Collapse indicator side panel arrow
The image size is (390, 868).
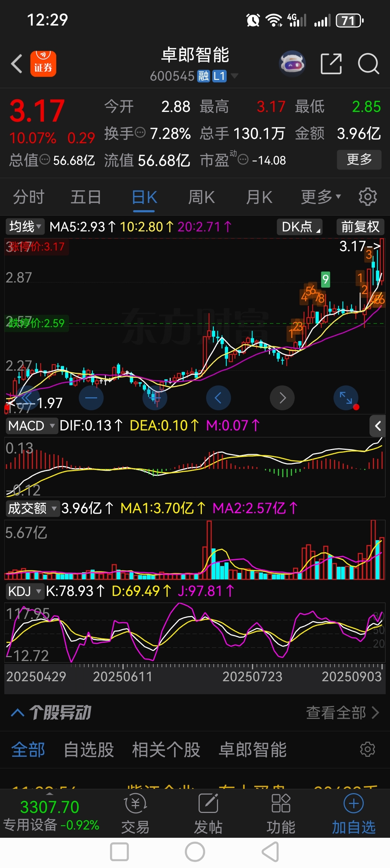tap(378, 426)
